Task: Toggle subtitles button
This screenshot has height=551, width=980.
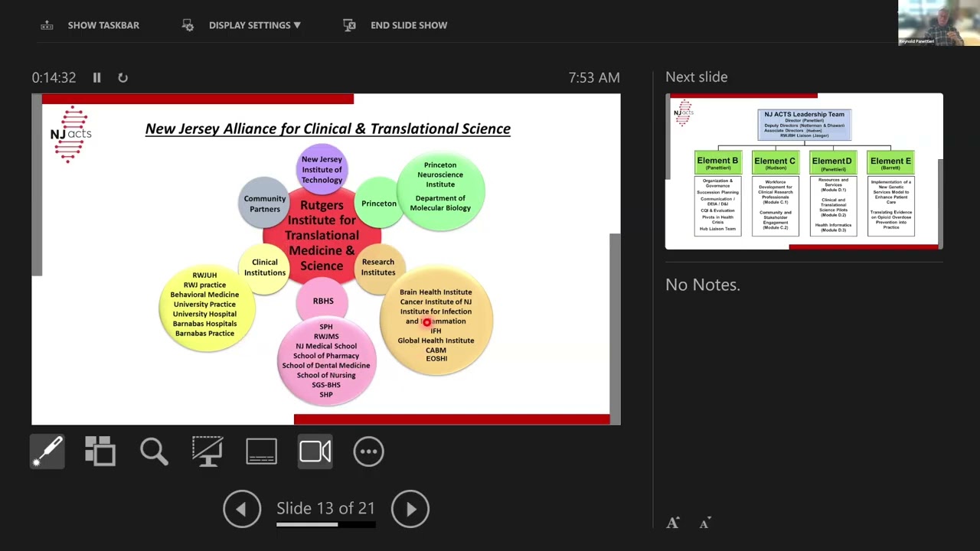Action: (261, 452)
